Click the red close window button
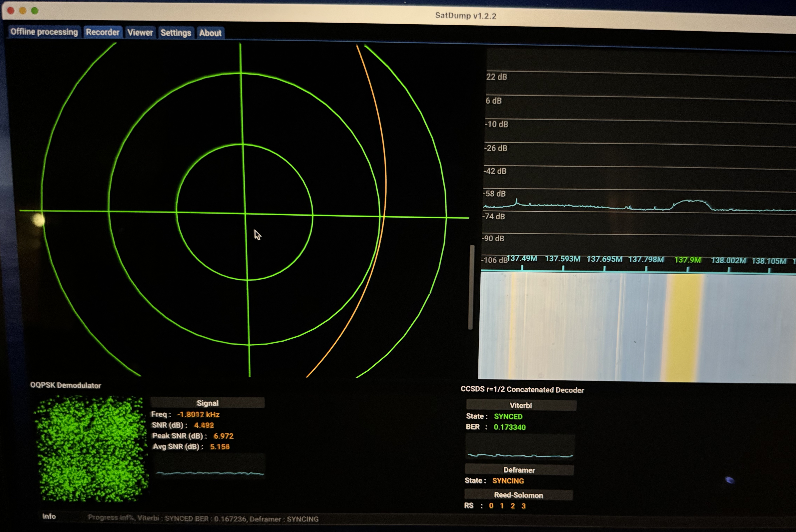 pos(10,10)
